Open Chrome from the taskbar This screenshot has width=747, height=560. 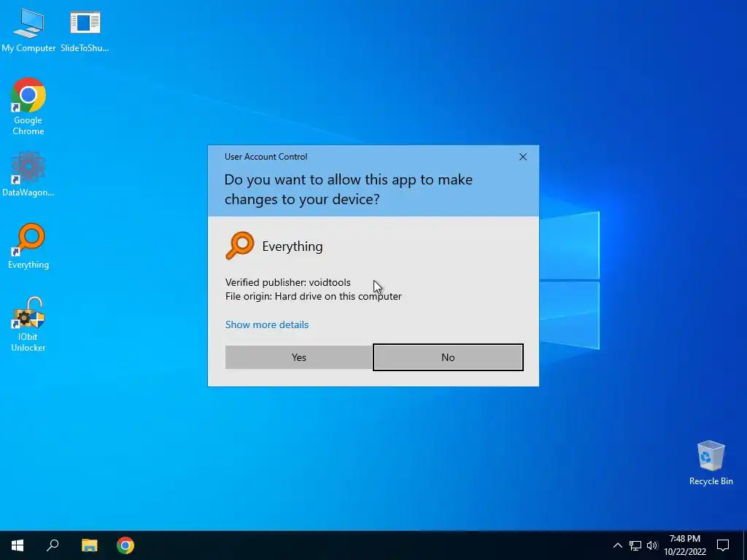[125, 545]
